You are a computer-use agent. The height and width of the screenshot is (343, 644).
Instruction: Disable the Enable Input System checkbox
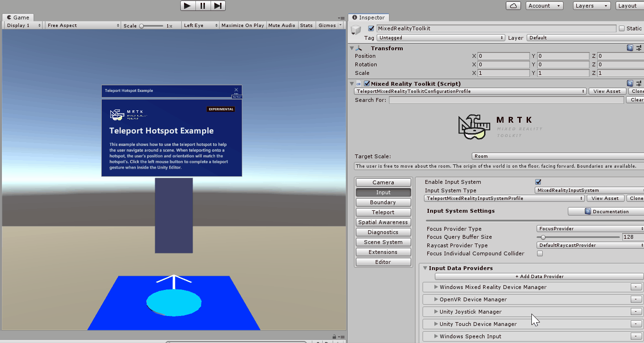pyautogui.click(x=538, y=181)
